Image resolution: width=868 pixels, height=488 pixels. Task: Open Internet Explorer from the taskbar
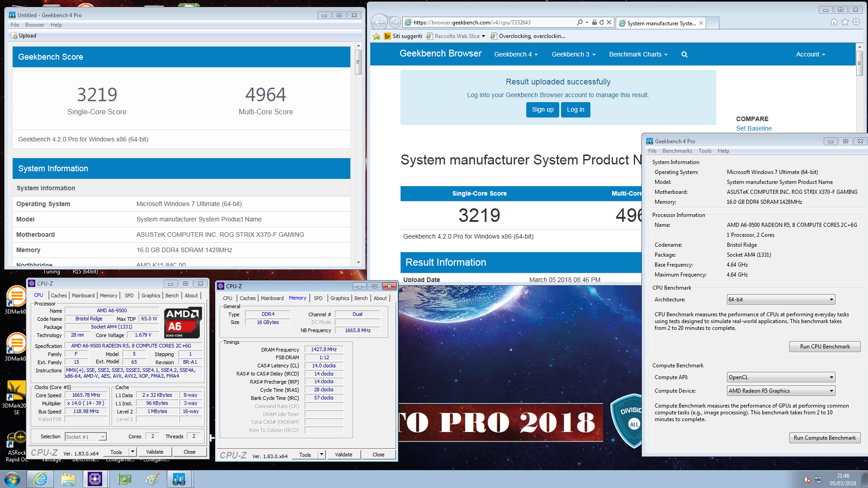pyautogui.click(x=40, y=479)
